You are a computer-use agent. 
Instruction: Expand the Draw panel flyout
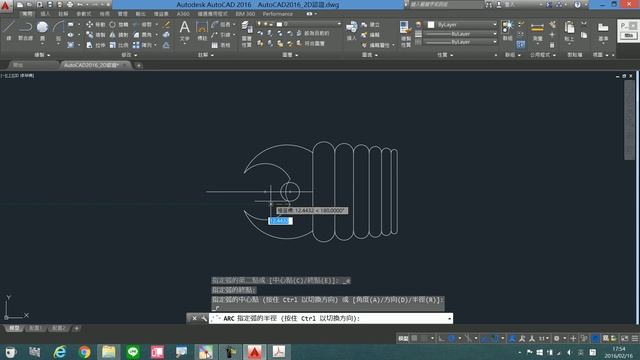coord(42,55)
